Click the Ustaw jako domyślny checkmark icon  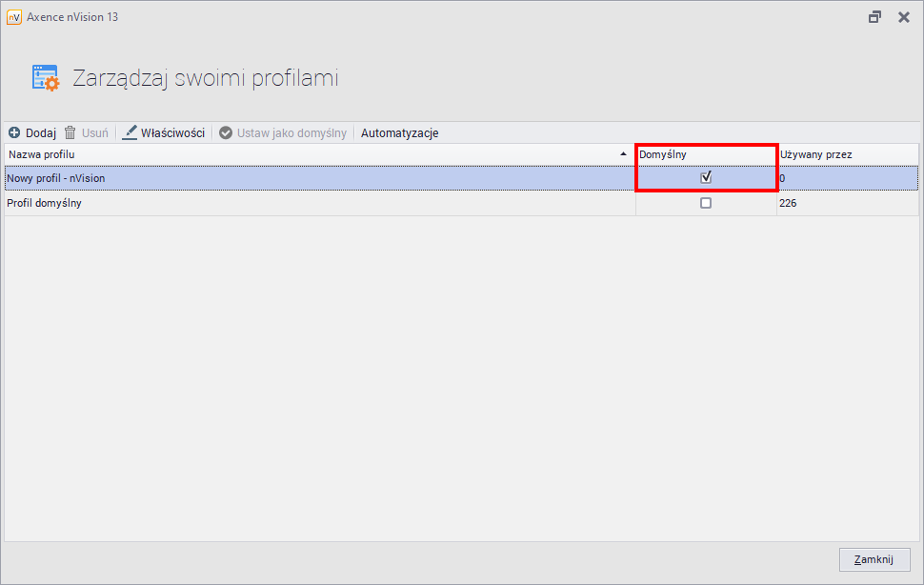tap(226, 133)
